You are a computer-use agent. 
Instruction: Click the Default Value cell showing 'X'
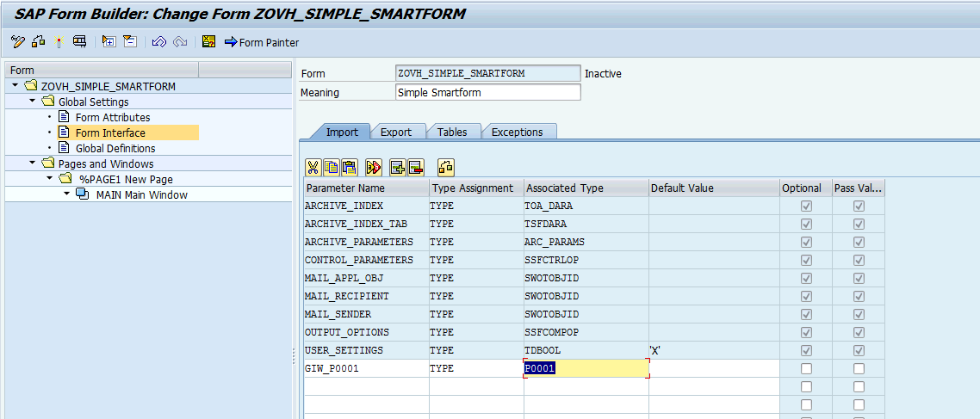tap(715, 350)
